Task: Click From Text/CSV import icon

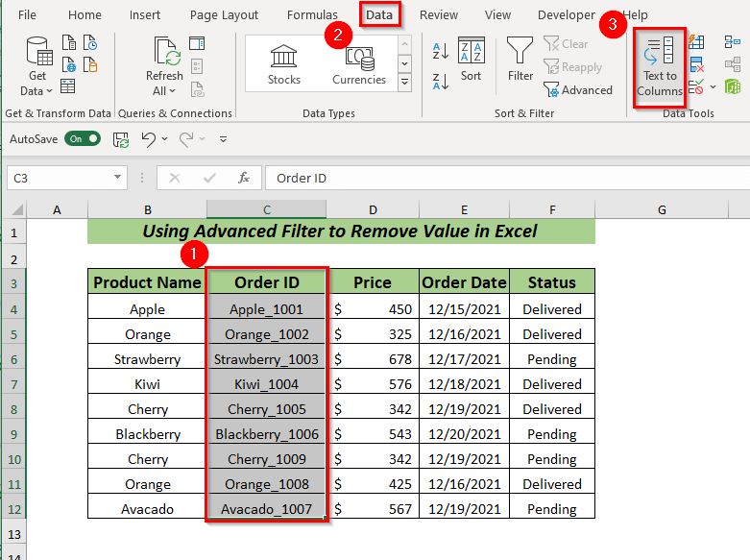Action: pos(69,42)
